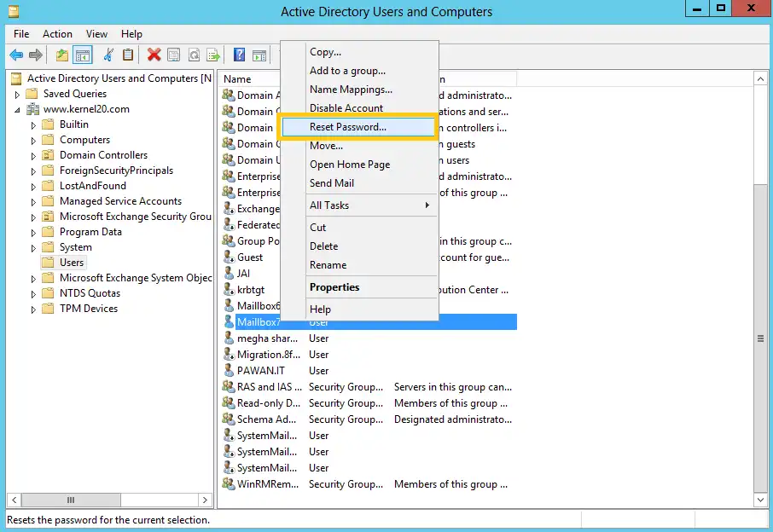This screenshot has width=773, height=532.
Task: Click the vertical scrollbar thumb
Action: click(x=760, y=338)
